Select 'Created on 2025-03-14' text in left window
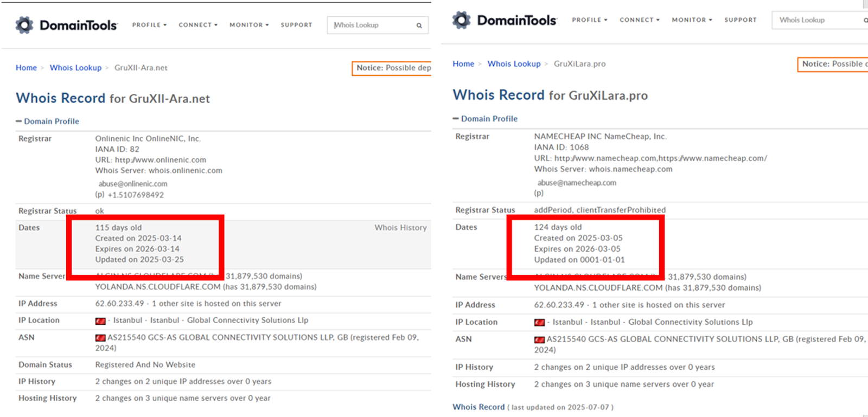 pos(138,239)
